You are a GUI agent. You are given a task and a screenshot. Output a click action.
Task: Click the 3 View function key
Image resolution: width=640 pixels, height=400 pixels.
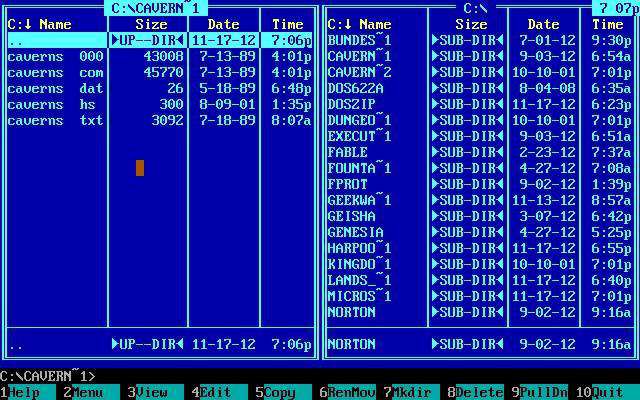[152, 393]
